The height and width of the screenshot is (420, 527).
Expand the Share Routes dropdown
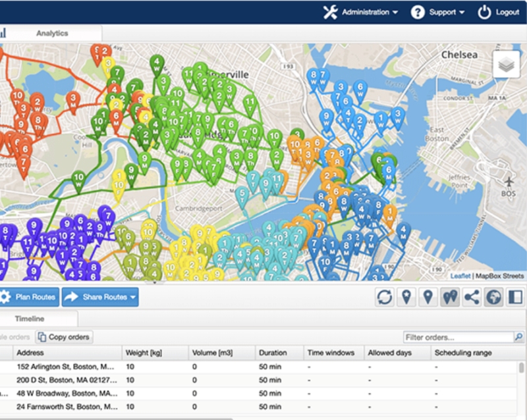(x=133, y=298)
